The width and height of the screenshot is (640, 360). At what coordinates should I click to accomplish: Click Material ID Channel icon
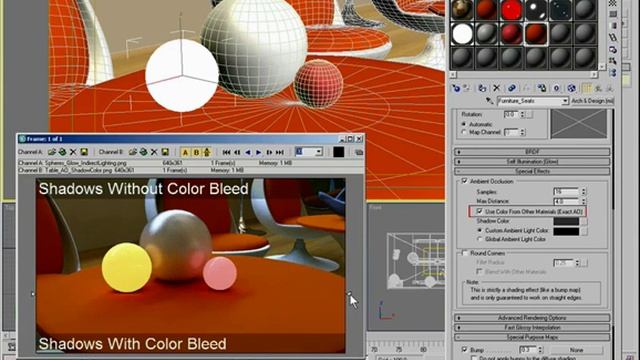click(x=556, y=88)
